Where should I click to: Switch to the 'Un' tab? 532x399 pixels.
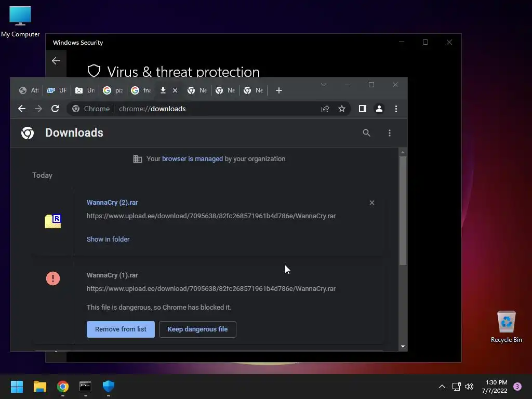coord(85,90)
